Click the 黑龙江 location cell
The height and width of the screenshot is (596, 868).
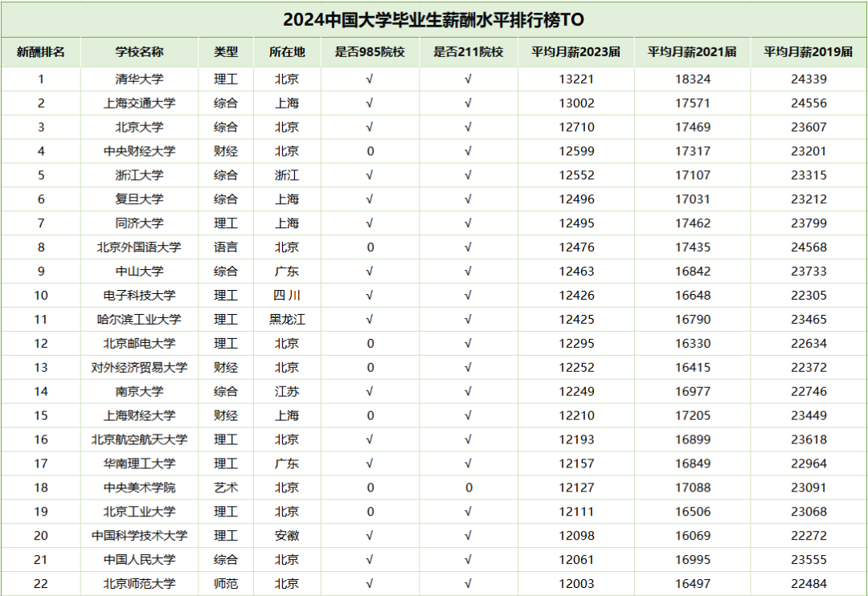[x=287, y=320]
